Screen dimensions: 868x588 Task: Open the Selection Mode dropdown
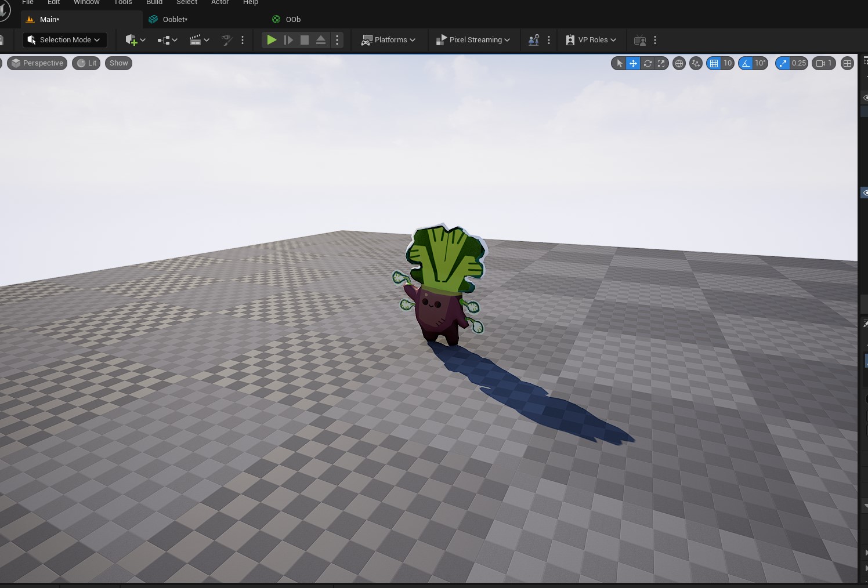64,40
